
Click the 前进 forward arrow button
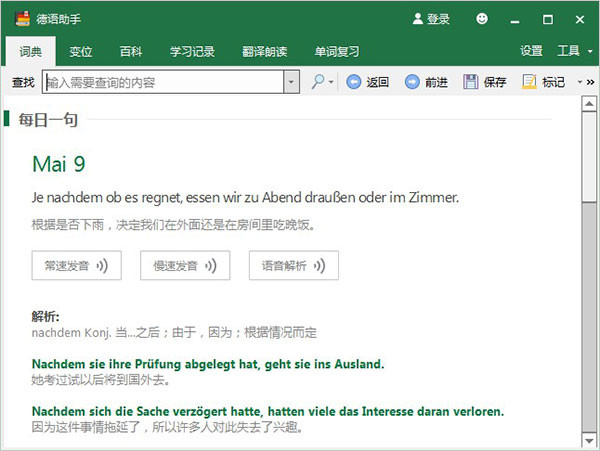[412, 82]
